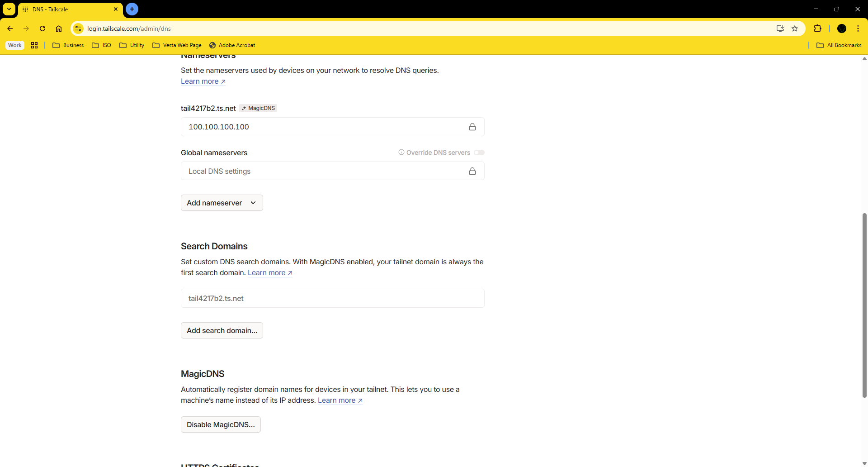Click lock icon in Local DNS settings row
Screen dimensions: 868x467
click(x=472, y=171)
